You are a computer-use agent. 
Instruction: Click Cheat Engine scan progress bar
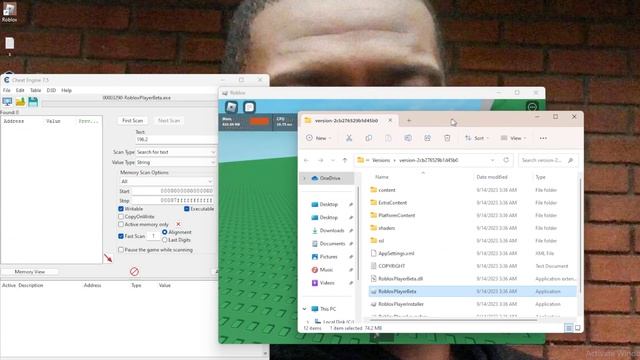[x=130, y=104]
